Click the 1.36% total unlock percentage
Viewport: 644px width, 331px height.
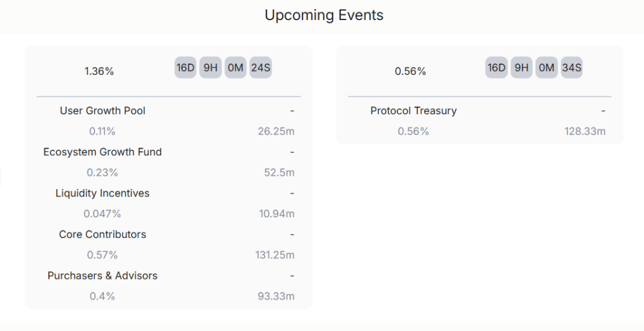(x=99, y=72)
